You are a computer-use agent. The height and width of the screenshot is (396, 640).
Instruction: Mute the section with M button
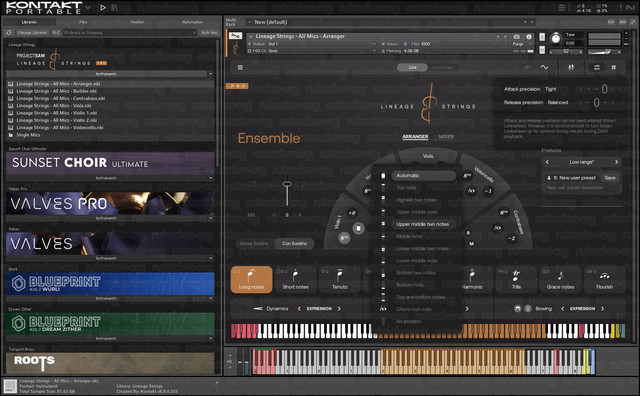471,244
